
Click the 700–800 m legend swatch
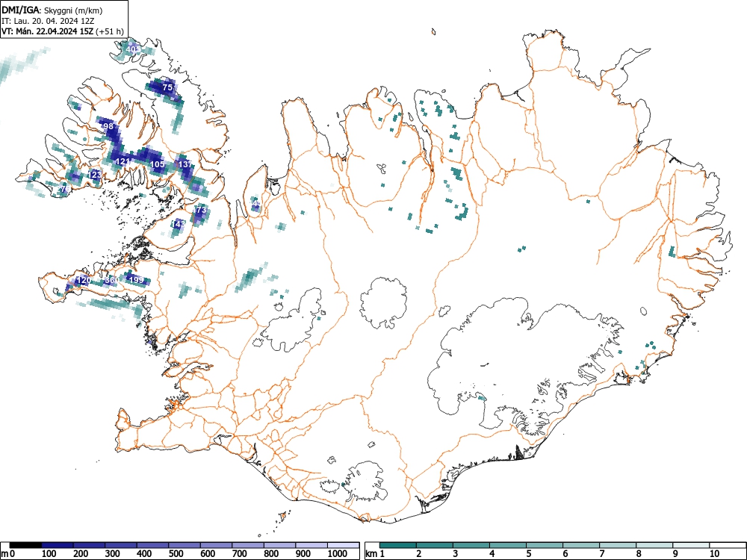tap(248, 545)
